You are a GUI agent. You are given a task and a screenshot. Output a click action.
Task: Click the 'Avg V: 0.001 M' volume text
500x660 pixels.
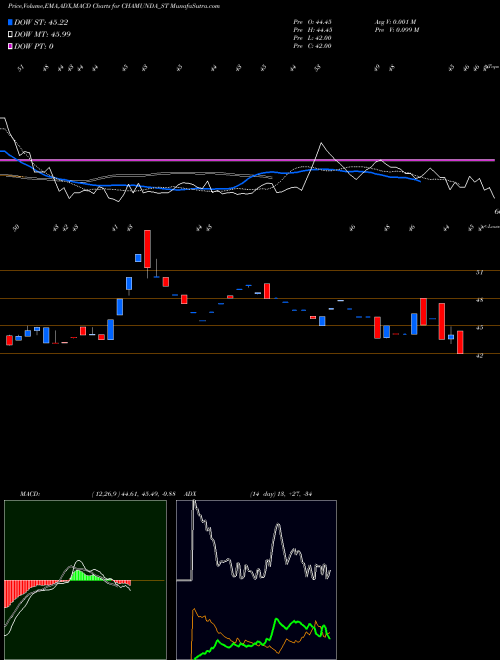click(x=395, y=22)
